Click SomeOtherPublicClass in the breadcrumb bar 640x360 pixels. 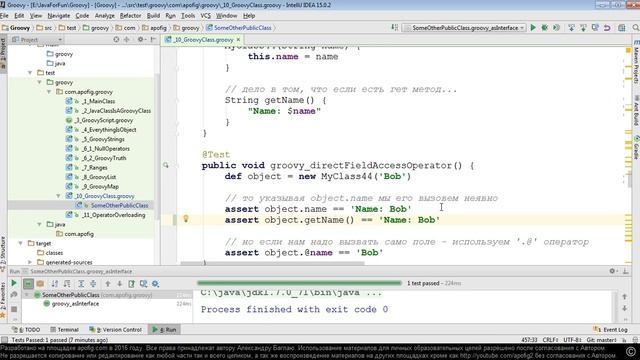click(239, 28)
